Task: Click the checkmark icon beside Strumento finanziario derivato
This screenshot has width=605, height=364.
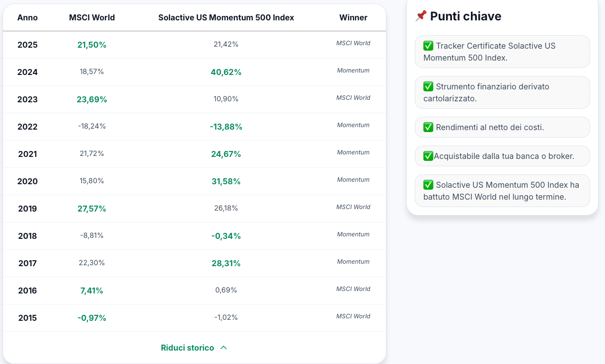Action: [x=428, y=86]
